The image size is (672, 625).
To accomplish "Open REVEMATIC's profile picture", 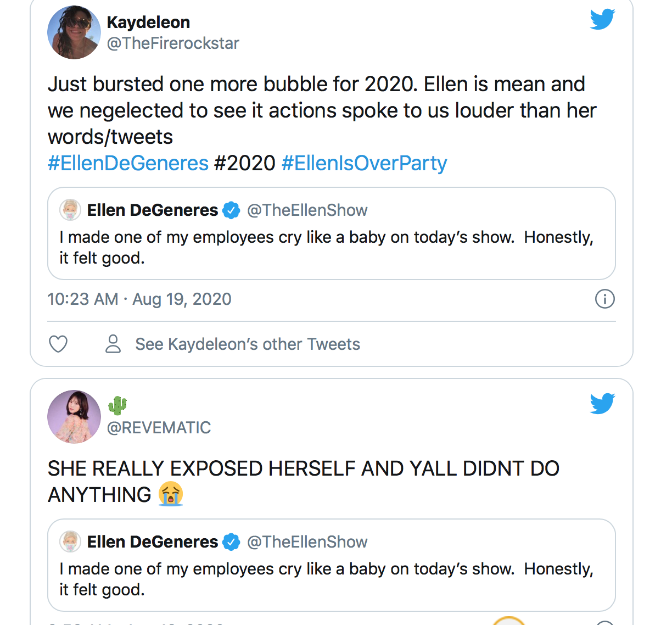I will pos(74,417).
